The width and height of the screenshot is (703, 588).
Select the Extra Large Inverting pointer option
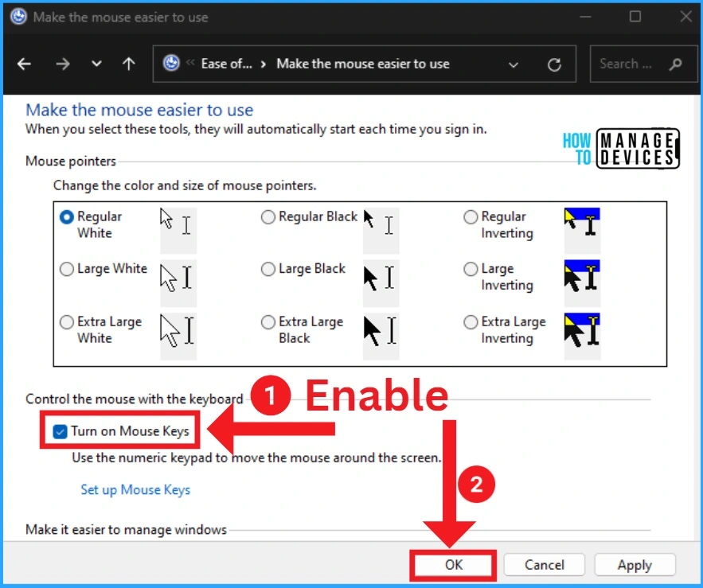471,322
